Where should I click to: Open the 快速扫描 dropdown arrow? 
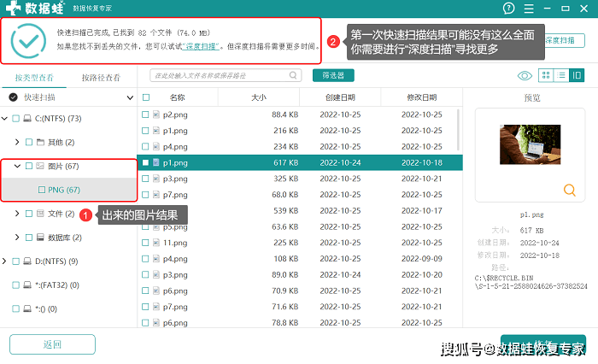tap(130, 97)
